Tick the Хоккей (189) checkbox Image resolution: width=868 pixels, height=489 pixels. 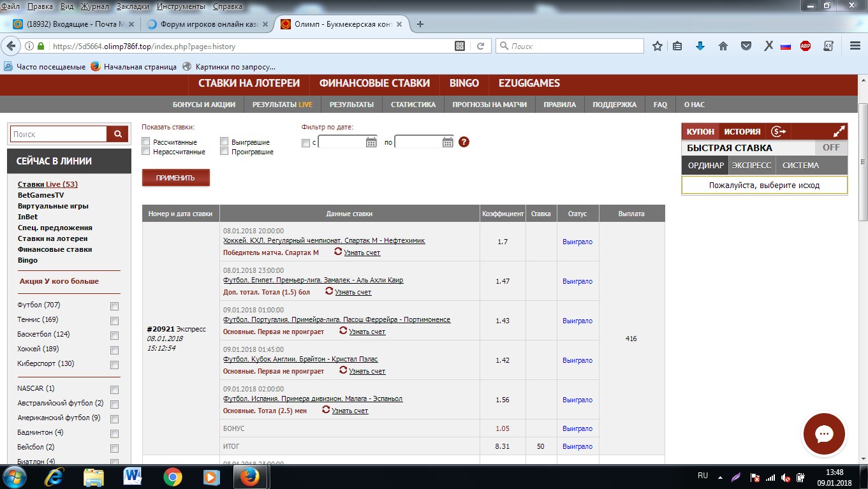(x=115, y=350)
